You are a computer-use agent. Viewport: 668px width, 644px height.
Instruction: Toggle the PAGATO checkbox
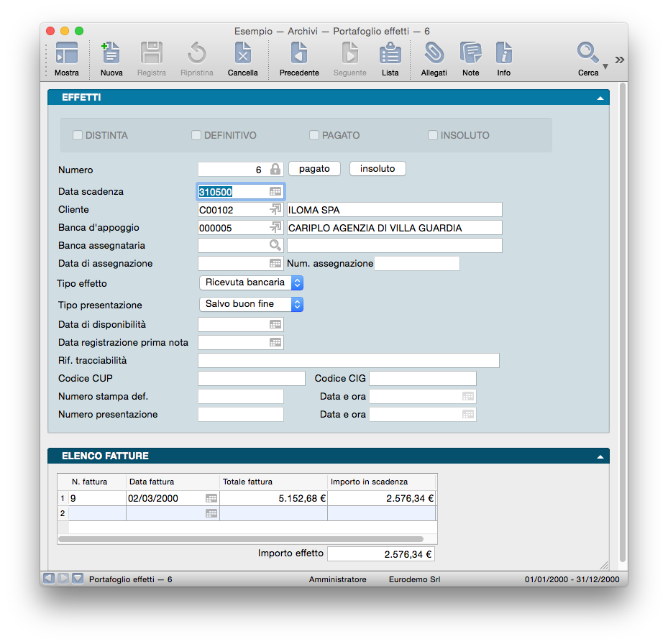[x=314, y=135]
